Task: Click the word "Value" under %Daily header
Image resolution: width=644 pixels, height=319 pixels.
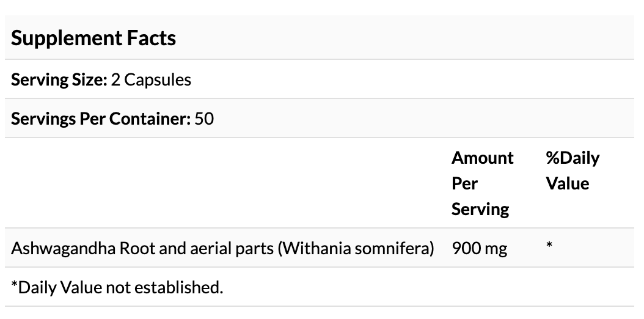Action: coord(567,183)
